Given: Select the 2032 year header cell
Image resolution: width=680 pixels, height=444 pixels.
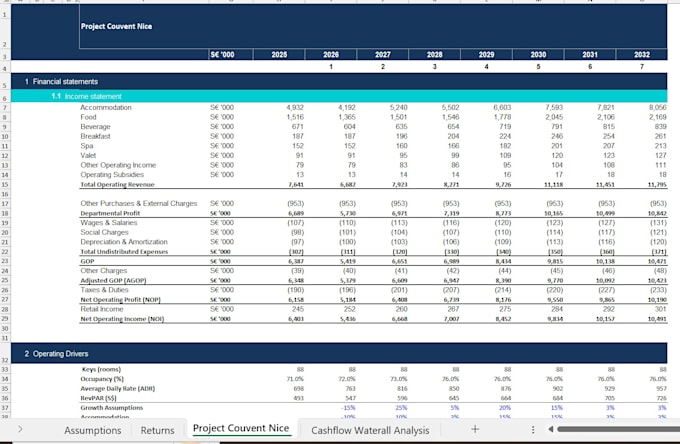Looking at the screenshot, I should (642, 55).
